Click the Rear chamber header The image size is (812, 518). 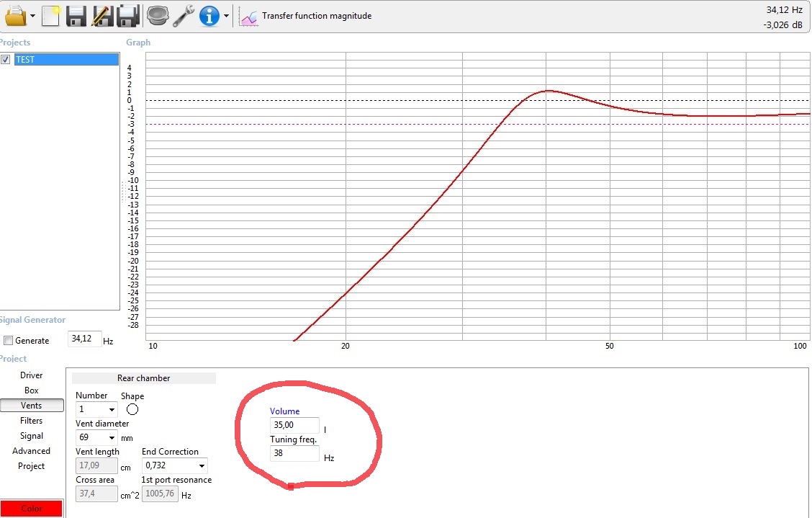[x=143, y=378]
